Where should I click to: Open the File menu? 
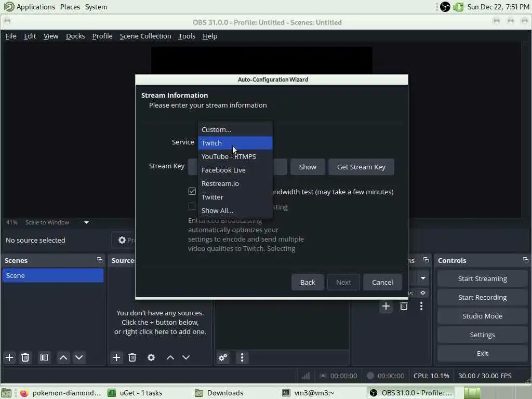point(11,36)
